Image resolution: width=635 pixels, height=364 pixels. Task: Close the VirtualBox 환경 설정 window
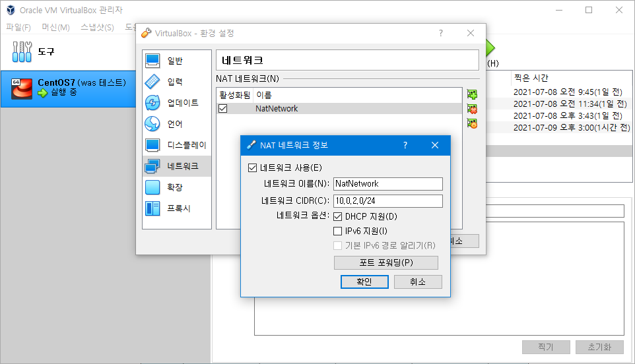click(x=471, y=33)
